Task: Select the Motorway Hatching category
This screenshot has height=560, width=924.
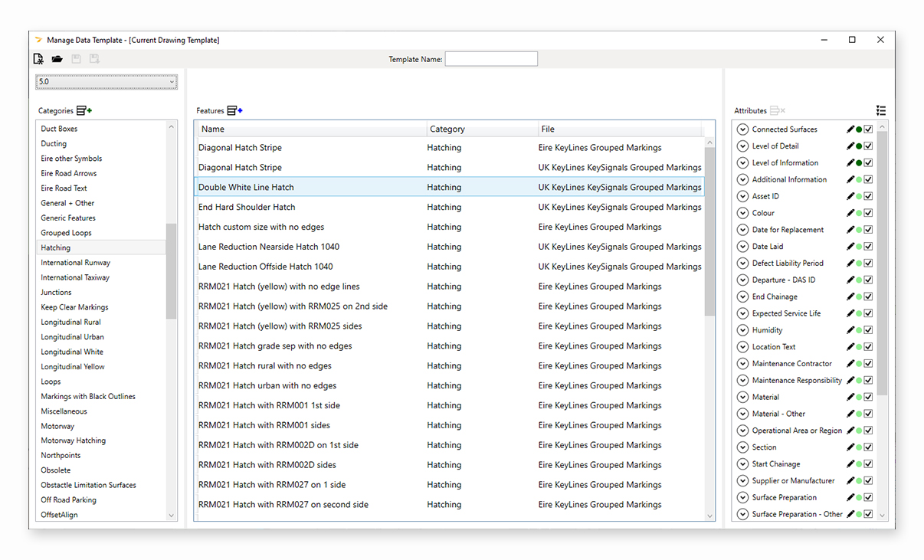Action: pos(74,440)
